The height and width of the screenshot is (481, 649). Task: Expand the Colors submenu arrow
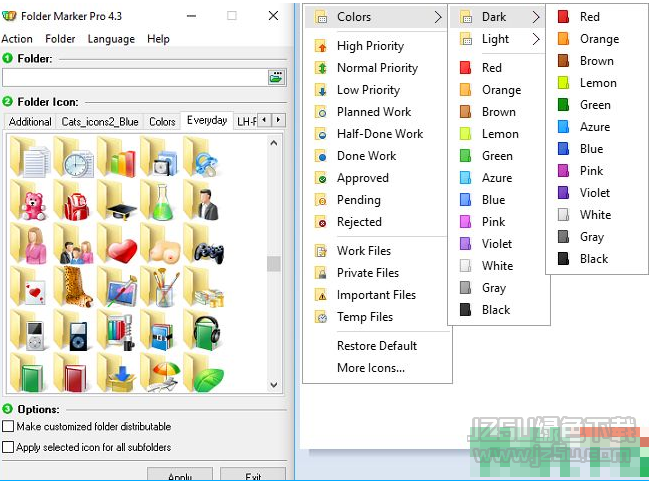(438, 17)
